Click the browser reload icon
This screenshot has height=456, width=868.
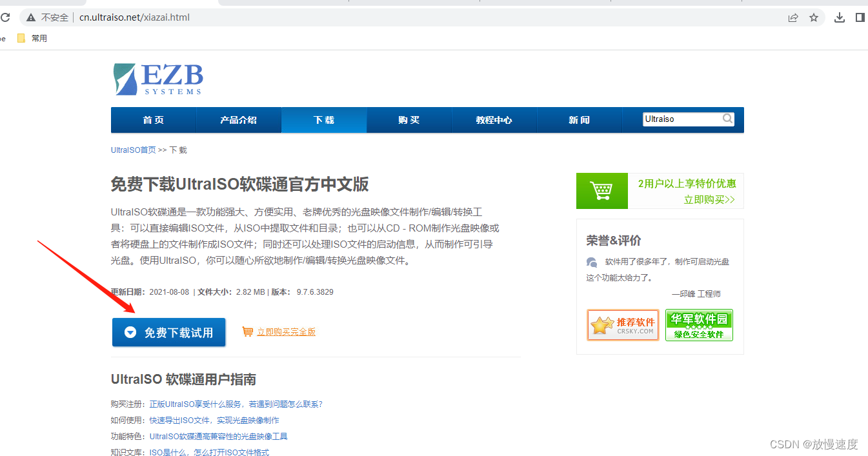pos(5,17)
